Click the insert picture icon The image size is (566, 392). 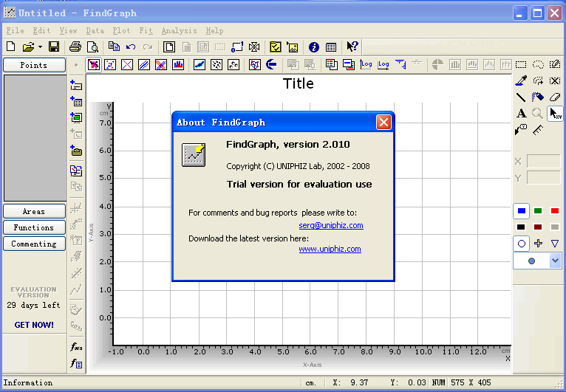(293, 47)
